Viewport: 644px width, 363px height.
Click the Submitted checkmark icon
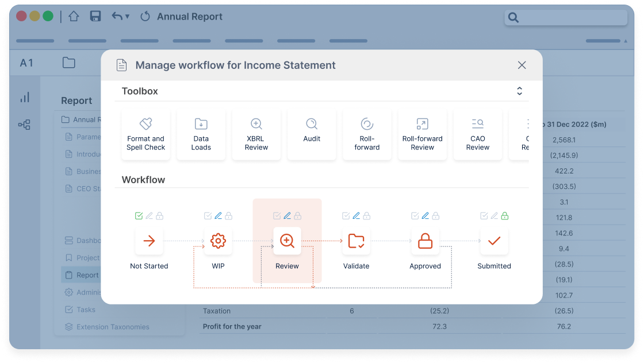click(494, 241)
